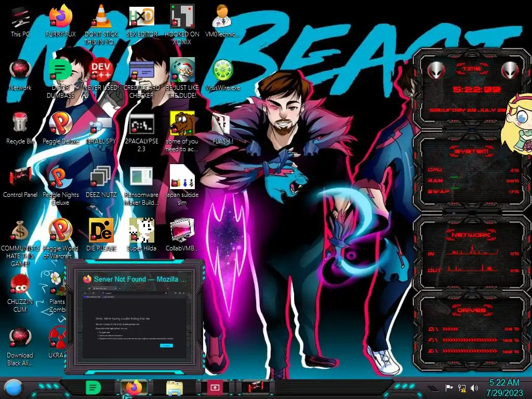Select the COMMUNISTS HATE THIS GAME! money bag
The image size is (532, 399).
point(20,243)
